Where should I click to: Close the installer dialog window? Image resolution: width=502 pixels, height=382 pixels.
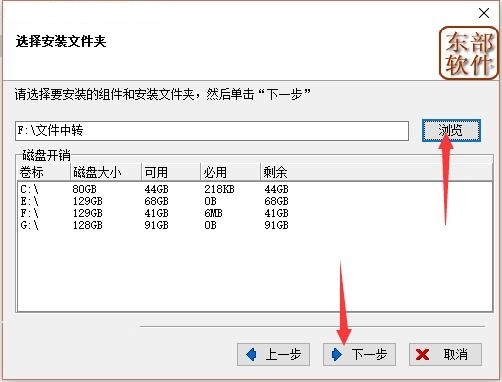pos(484,13)
